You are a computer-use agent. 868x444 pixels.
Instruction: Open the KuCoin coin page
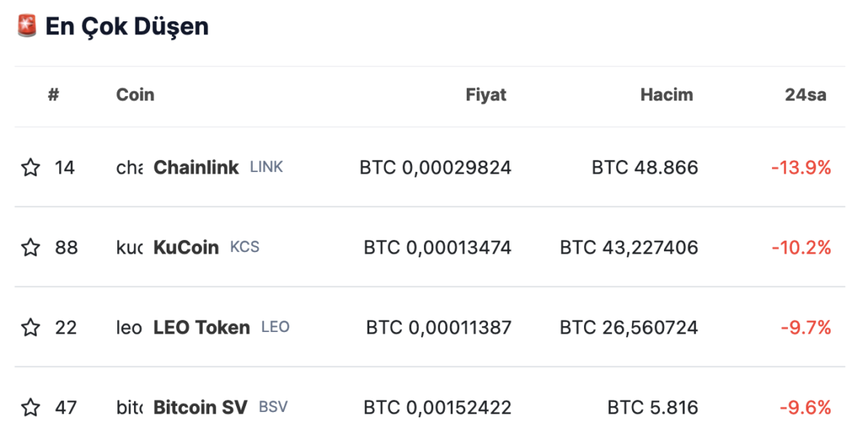point(186,247)
